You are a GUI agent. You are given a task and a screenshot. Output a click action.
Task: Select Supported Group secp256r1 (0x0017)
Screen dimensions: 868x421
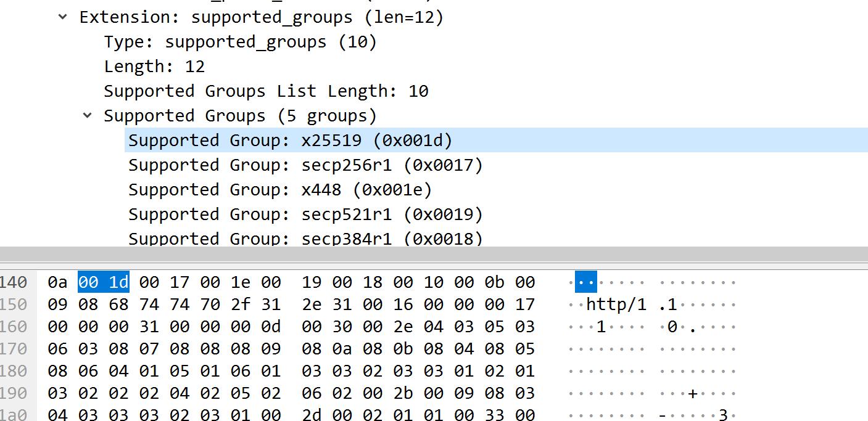tap(305, 165)
